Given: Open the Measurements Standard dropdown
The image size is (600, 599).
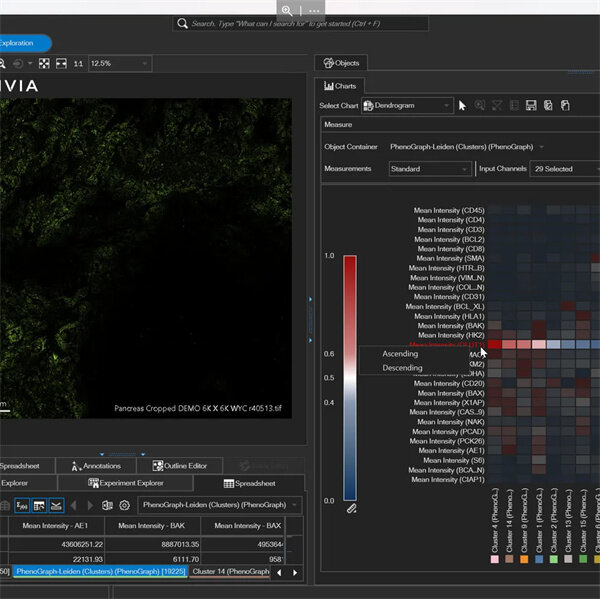Looking at the screenshot, I should tap(428, 169).
